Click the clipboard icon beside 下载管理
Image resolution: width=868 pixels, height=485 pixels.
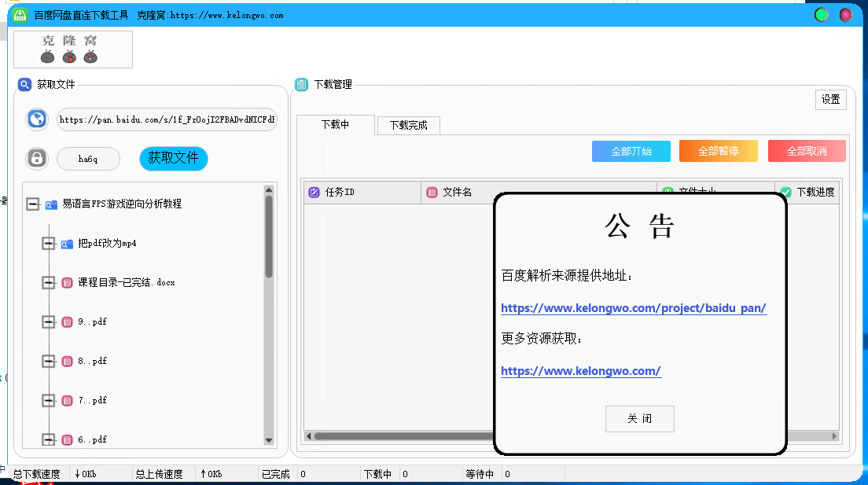pyautogui.click(x=302, y=85)
